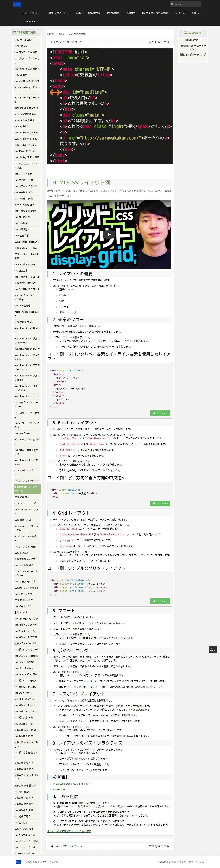This screenshot has height=868, width=220.
Task: Click the play button on the grid layout video
Action: coord(109,234)
